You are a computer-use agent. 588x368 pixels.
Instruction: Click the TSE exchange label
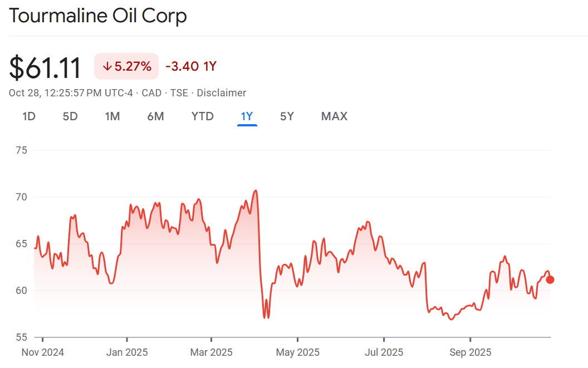pyautogui.click(x=179, y=93)
